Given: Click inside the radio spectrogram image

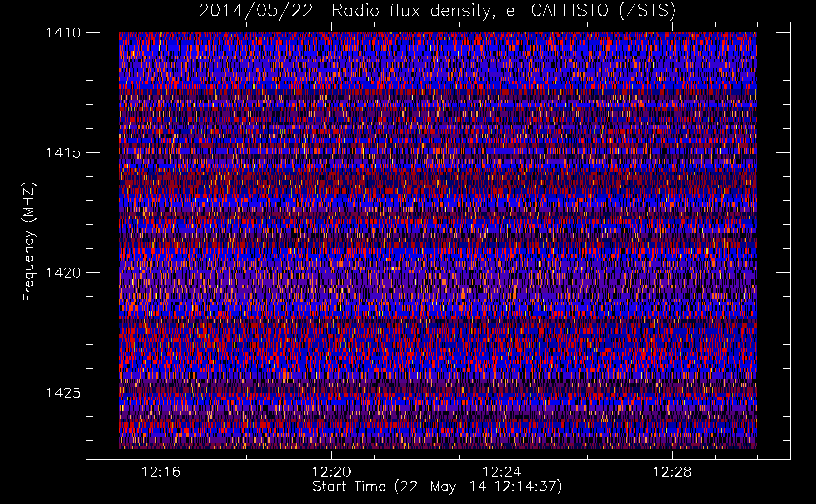Looking at the screenshot, I should tap(438, 240).
